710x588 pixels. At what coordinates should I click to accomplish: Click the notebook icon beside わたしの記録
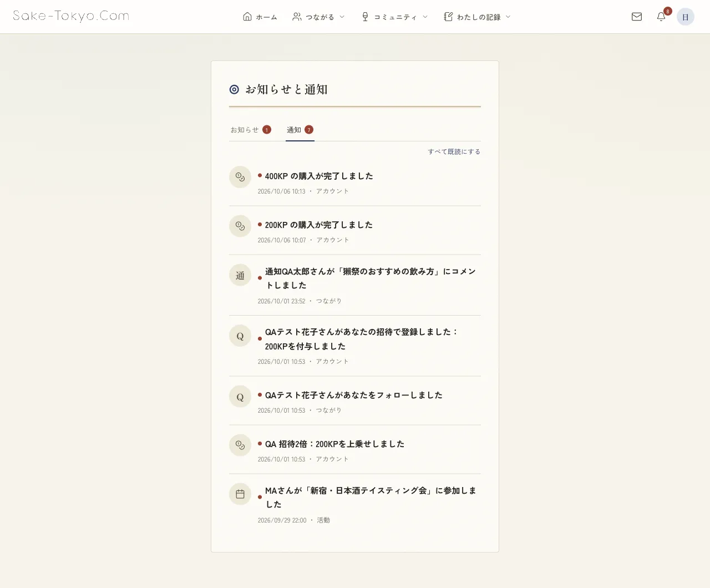point(448,17)
